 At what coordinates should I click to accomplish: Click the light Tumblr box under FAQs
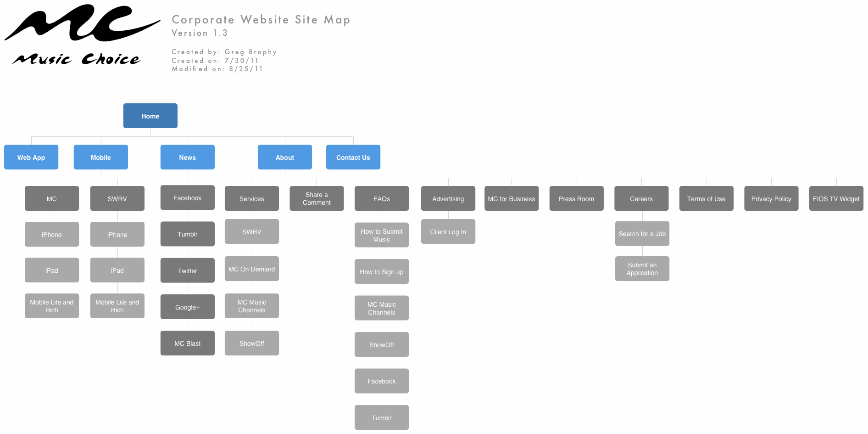coord(382,417)
